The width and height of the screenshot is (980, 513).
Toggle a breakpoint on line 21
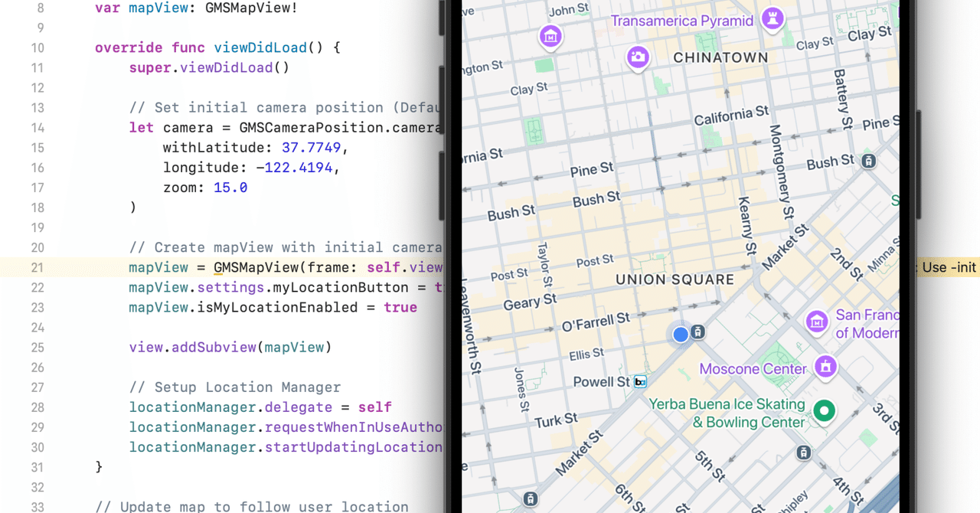[38, 267]
